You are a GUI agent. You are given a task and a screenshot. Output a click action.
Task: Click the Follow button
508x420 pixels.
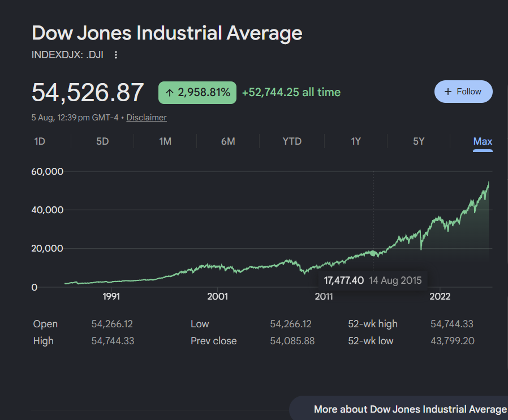coord(463,92)
